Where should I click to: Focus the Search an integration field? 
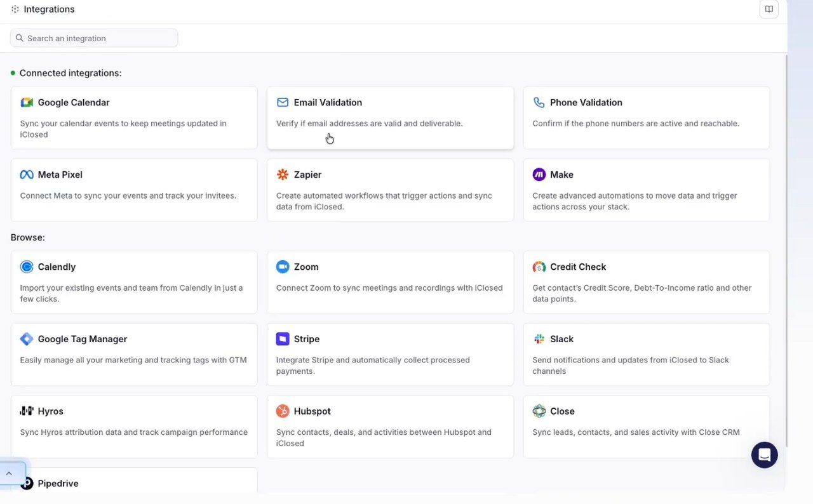click(94, 38)
